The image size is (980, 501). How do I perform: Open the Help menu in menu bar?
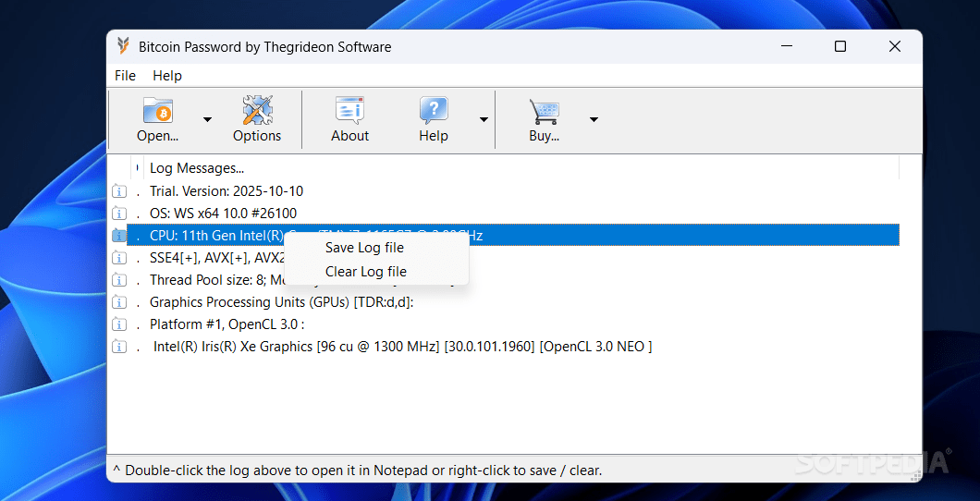point(167,76)
